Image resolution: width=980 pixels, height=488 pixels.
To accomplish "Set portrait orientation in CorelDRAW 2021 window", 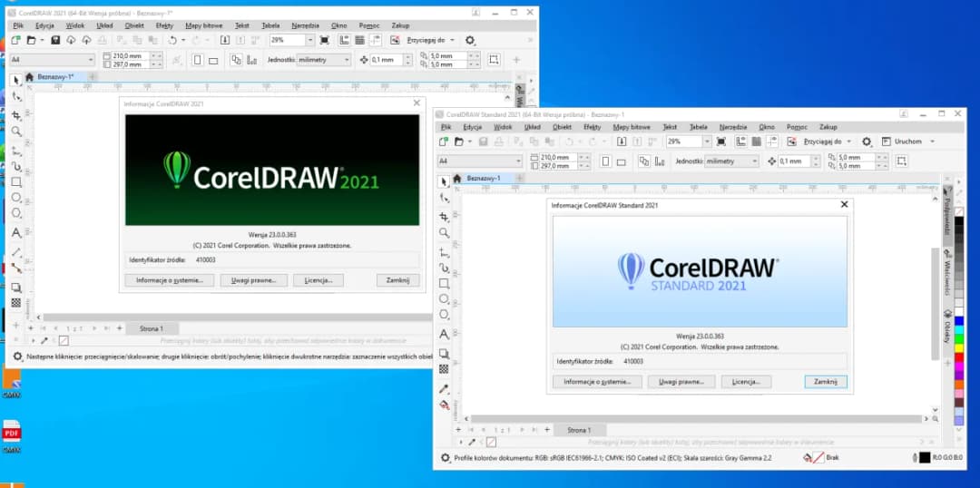I will (197, 60).
